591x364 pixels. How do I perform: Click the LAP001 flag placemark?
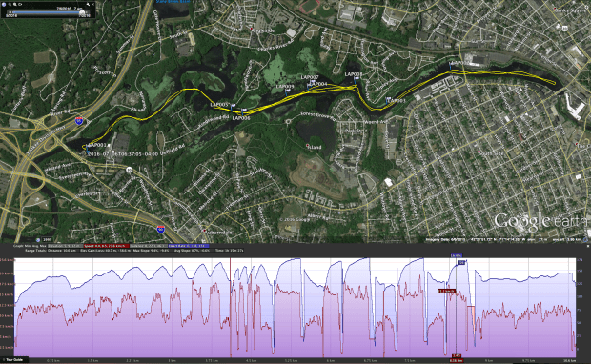pyautogui.click(x=87, y=148)
